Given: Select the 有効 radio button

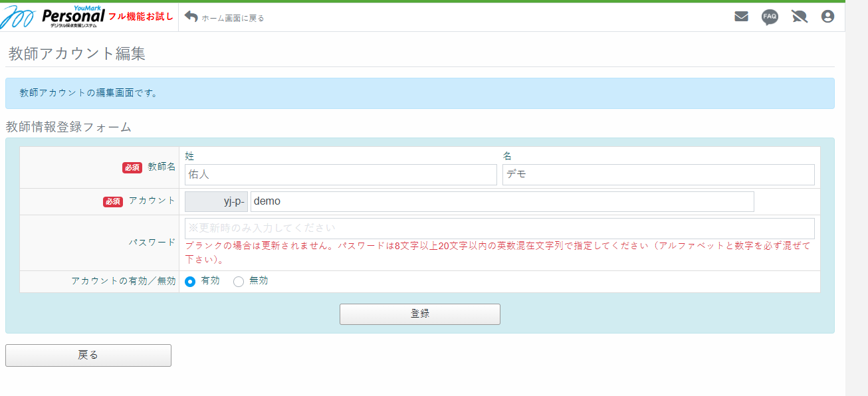Looking at the screenshot, I should point(191,280).
